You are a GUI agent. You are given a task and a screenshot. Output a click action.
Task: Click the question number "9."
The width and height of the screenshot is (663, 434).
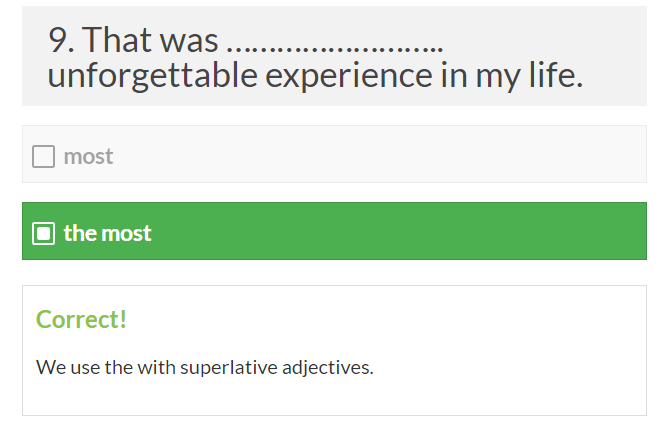tap(61, 40)
